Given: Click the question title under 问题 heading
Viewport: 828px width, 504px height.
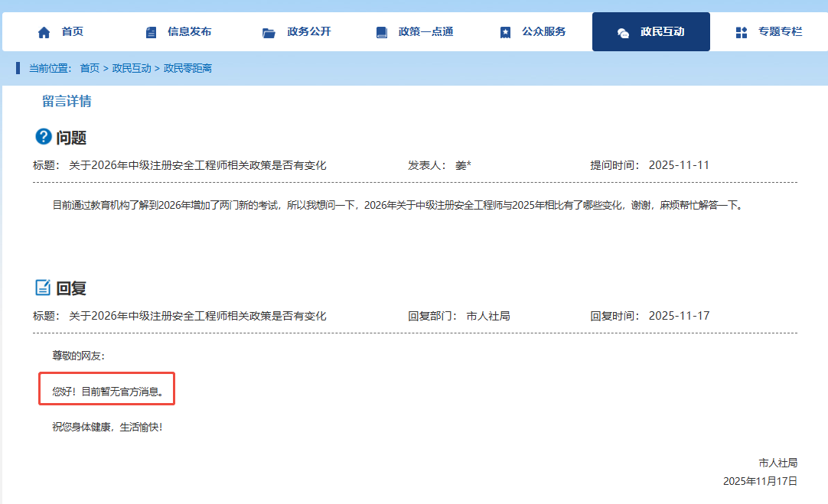Looking at the screenshot, I should pos(197,165).
